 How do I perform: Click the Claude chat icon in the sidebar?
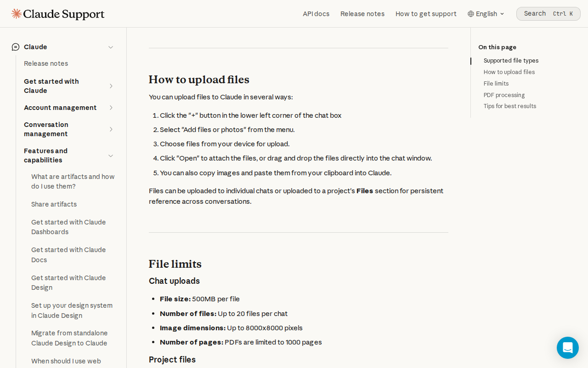pyautogui.click(x=16, y=47)
